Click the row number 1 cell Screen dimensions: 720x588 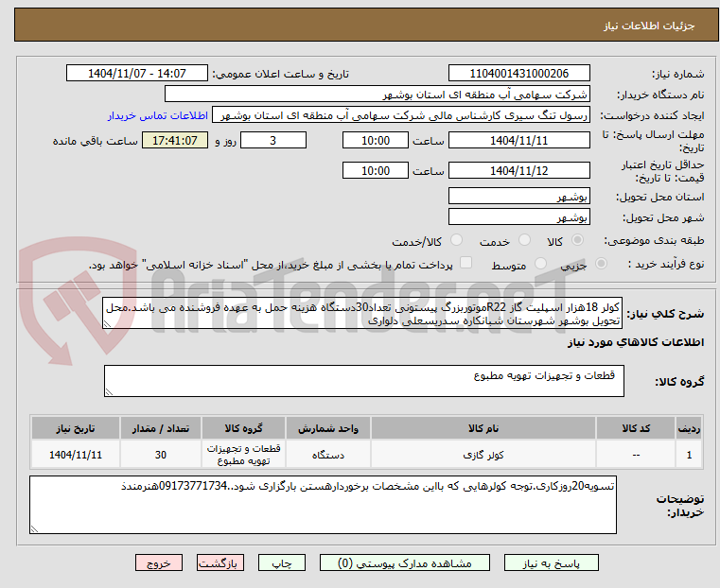[689, 455]
